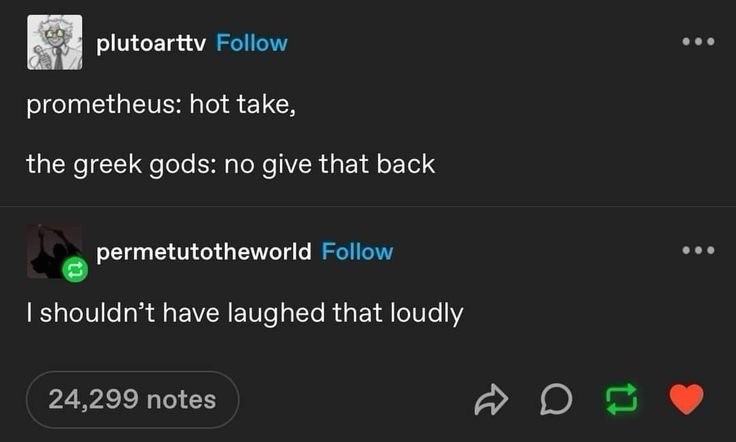The height and width of the screenshot is (442, 736).
Task: Open plutoarttv's avatar image
Action: click(54, 42)
